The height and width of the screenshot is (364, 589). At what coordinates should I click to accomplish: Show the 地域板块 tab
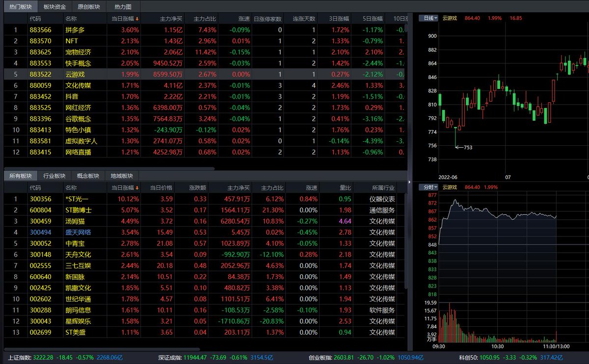(x=122, y=176)
